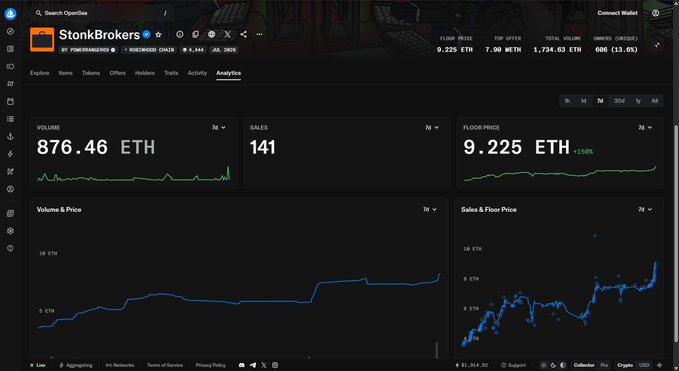Click the StonkBrokers briefcase avatar

[42, 39]
